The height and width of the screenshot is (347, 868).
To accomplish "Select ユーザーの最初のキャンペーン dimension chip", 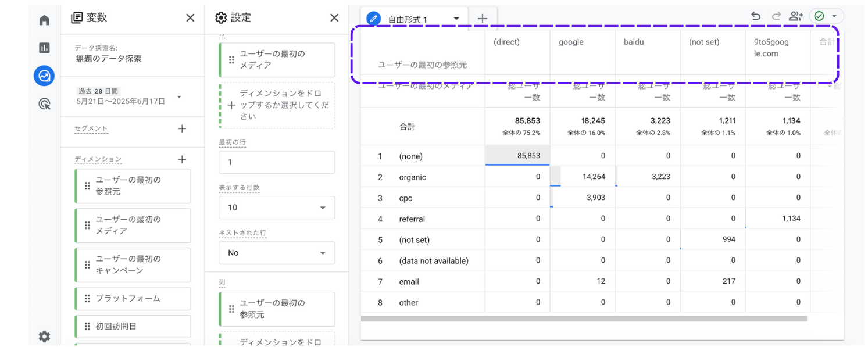I will click(x=133, y=265).
